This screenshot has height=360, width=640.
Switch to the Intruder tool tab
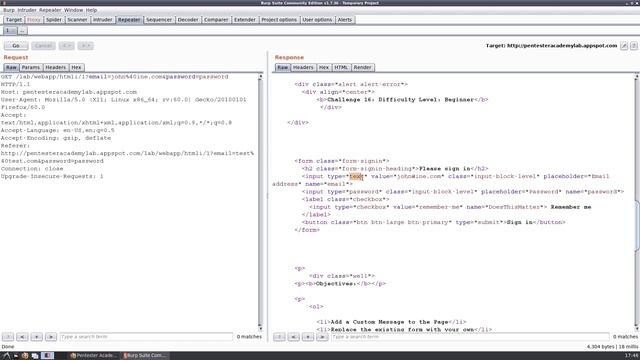coord(102,20)
